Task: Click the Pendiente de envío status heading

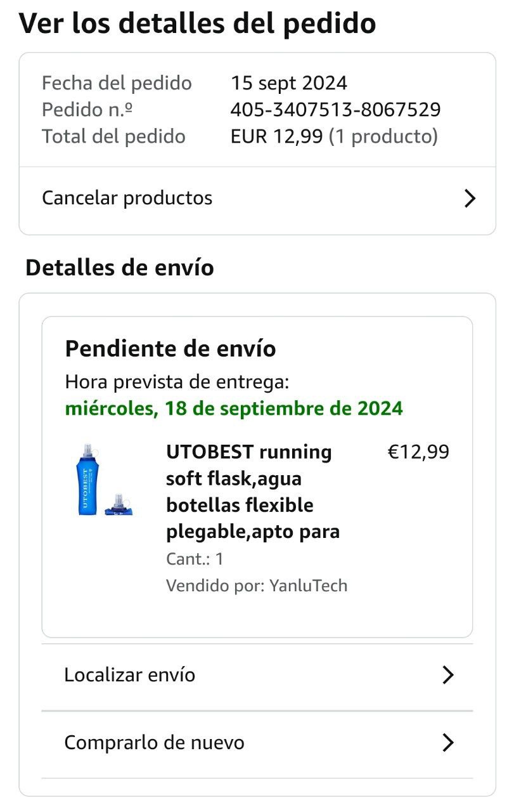Action: point(170,348)
